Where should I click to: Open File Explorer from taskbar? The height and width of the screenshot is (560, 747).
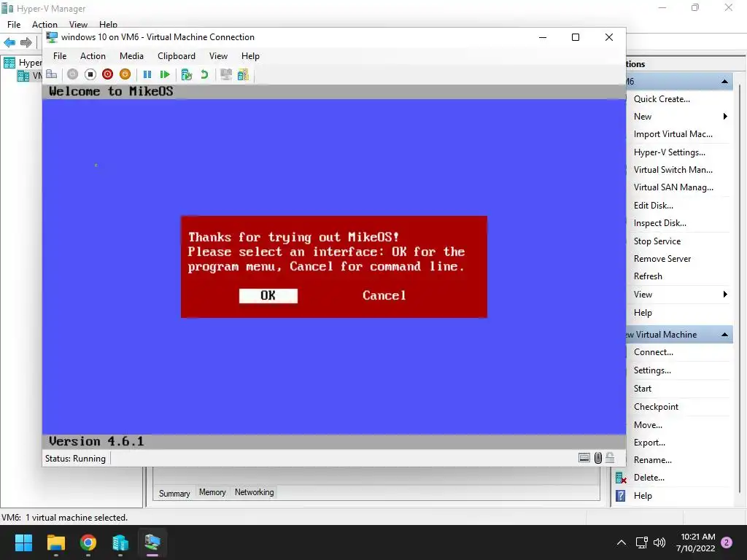(55, 542)
